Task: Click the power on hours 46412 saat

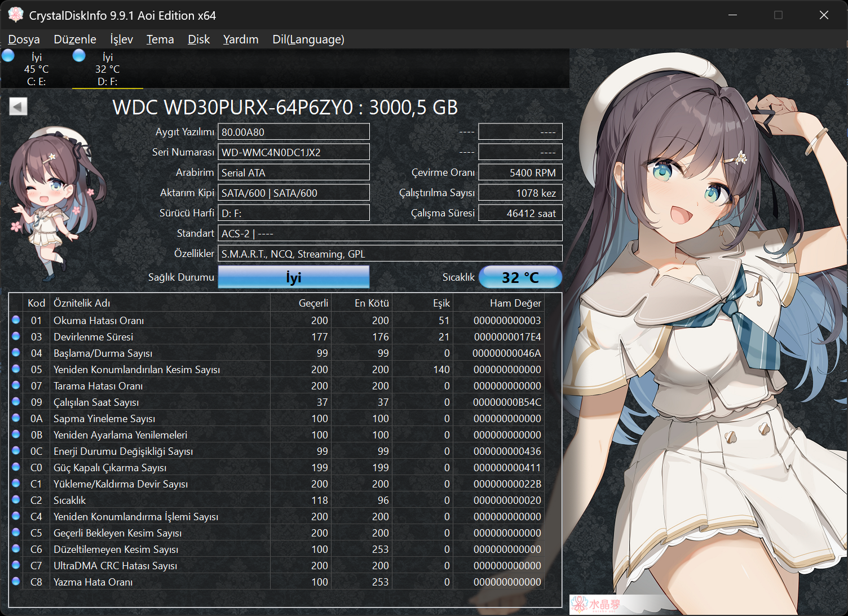Action: pos(520,213)
